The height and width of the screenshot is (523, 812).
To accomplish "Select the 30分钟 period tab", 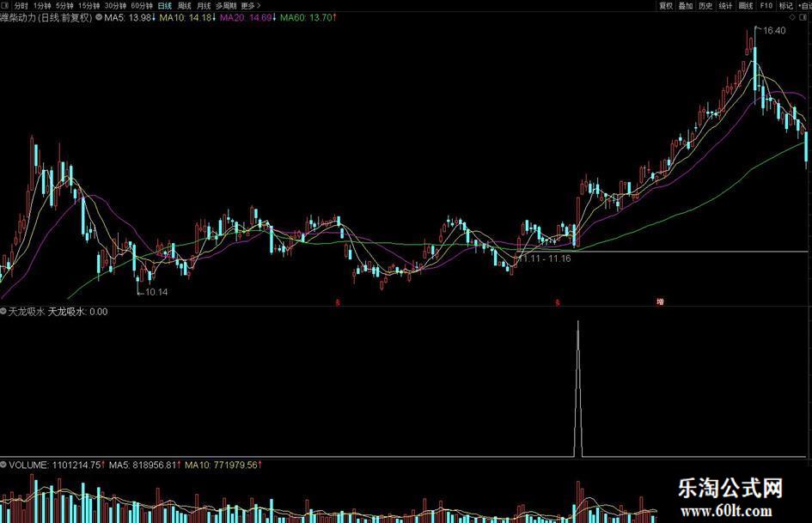I will [x=115, y=6].
